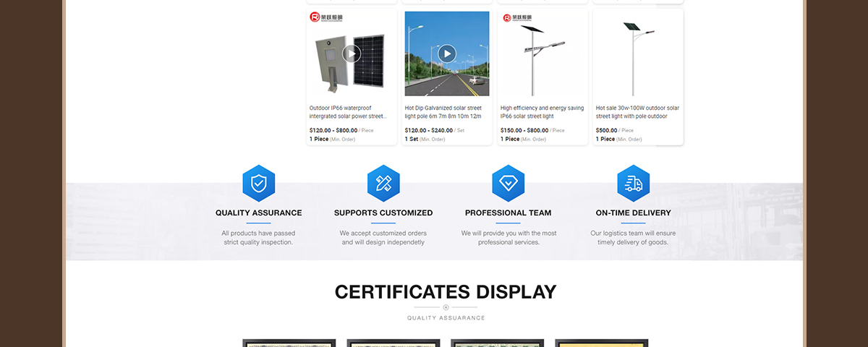
Task: Click the SUPPORTS CUSTOMIZED heading
Action: [x=383, y=213]
